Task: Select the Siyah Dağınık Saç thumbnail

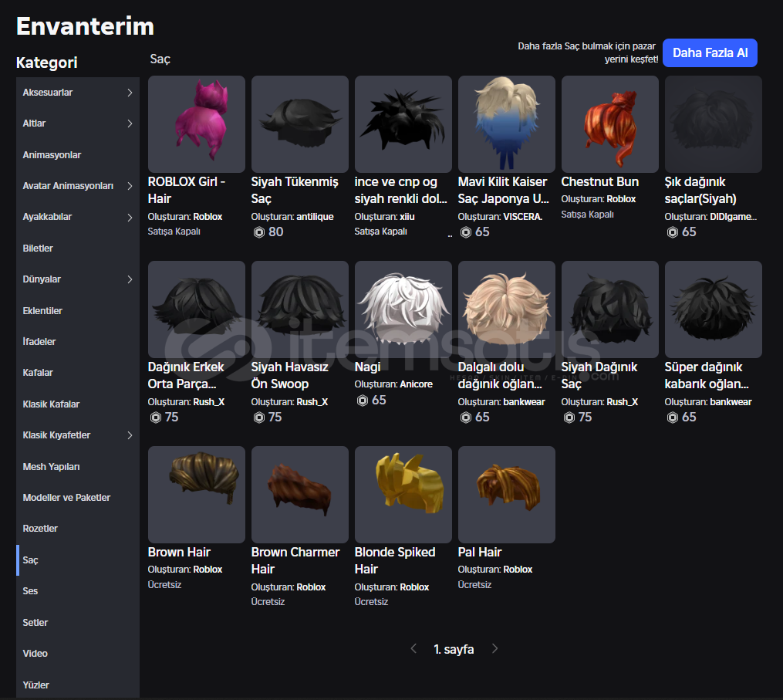Action: point(609,309)
